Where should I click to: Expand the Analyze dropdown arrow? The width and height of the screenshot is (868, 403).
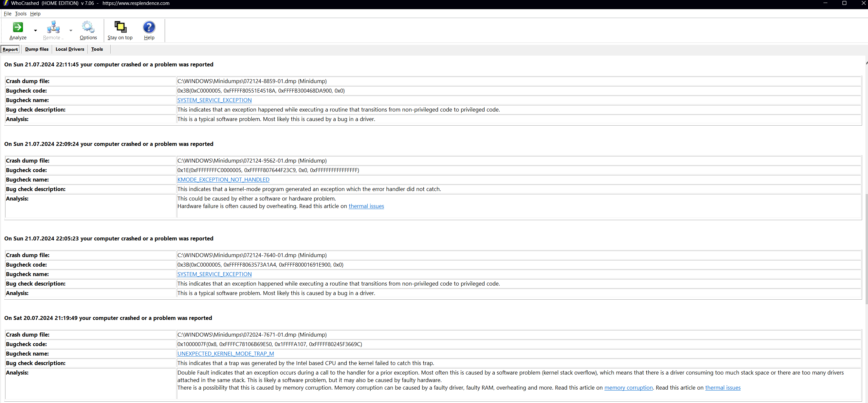(x=35, y=31)
